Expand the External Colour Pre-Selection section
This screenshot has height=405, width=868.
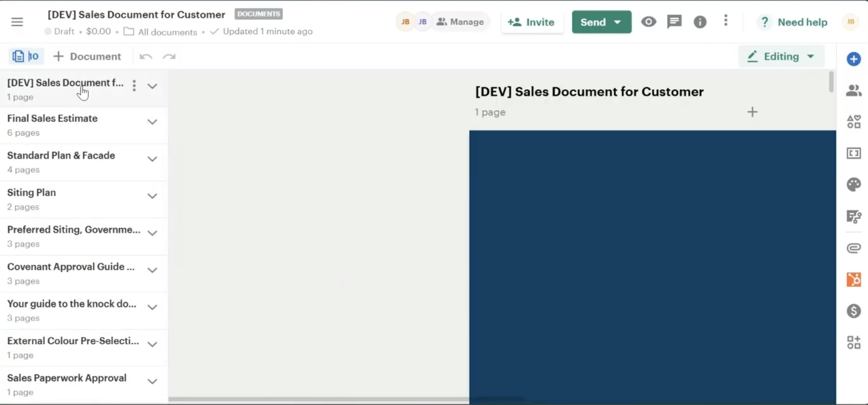coord(152,344)
